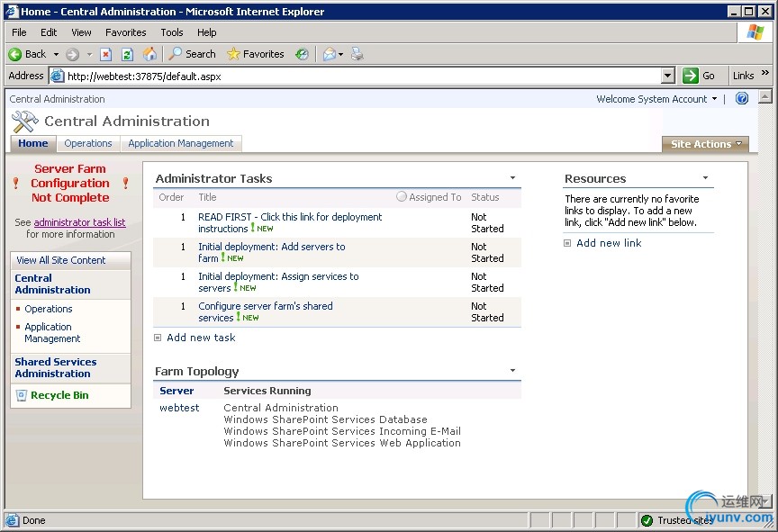Open the Tools menu
Viewport: 778px width, 532px height.
click(x=172, y=32)
